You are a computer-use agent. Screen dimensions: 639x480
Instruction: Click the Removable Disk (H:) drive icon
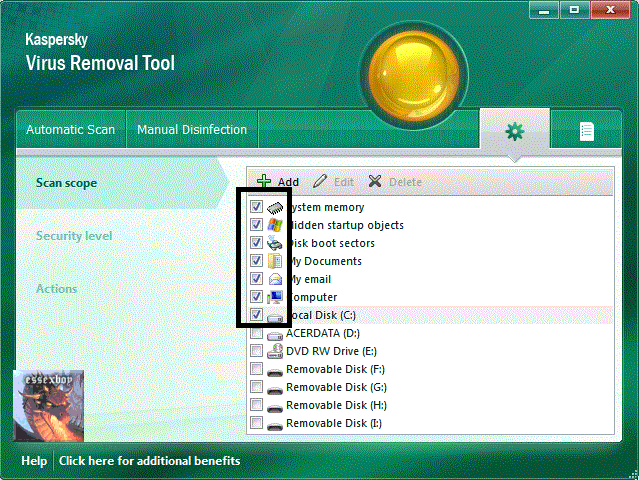(x=275, y=408)
